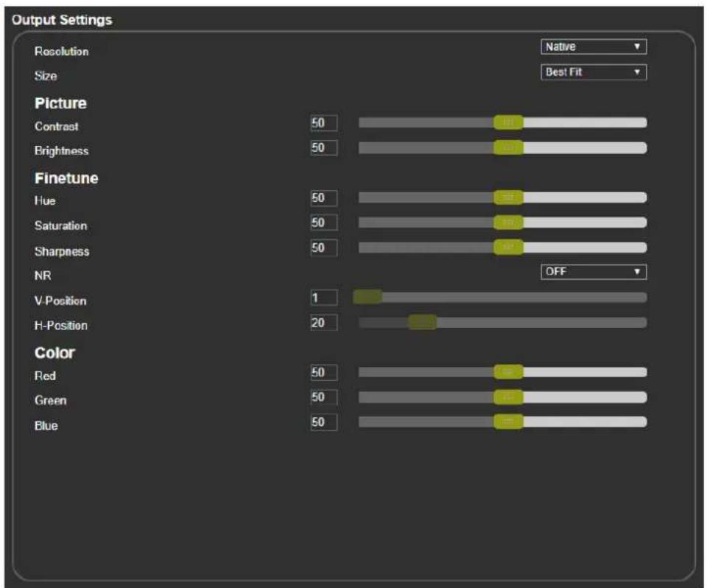Click the Blue label
The width and height of the screenshot is (707, 588).
[46, 426]
